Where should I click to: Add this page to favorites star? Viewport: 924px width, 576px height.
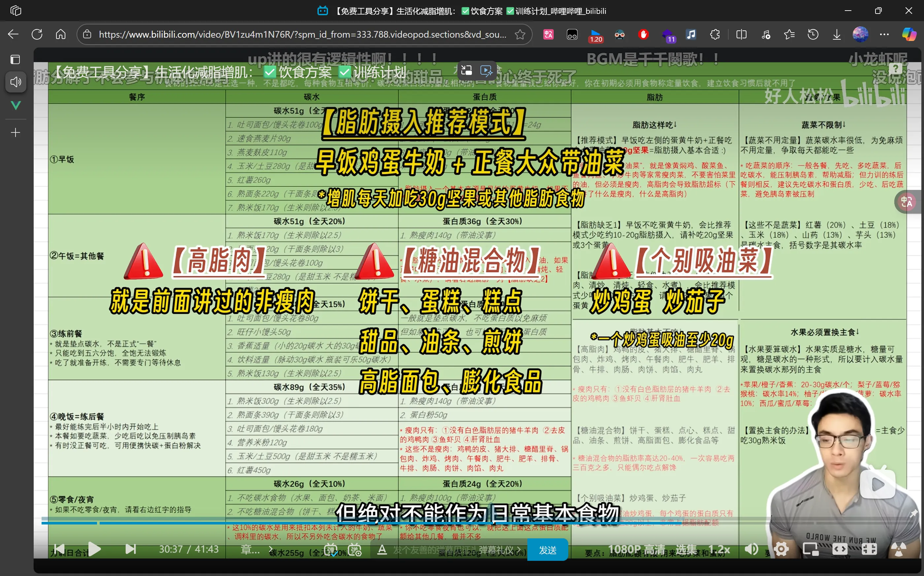[520, 34]
